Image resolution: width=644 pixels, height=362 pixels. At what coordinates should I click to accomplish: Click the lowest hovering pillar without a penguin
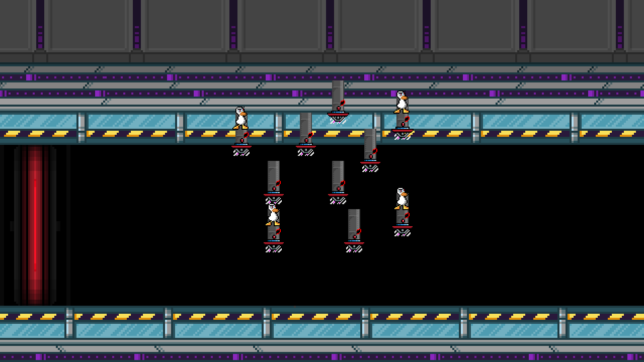pyautogui.click(x=354, y=231)
